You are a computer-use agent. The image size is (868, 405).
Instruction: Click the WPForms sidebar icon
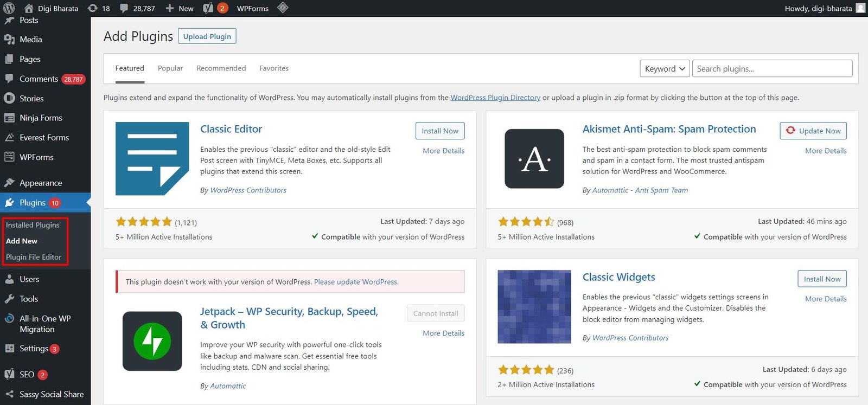point(9,157)
